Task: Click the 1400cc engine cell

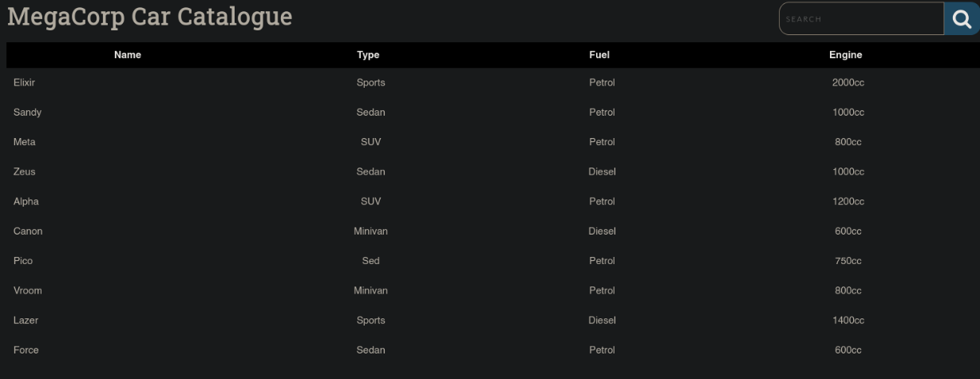Action: click(848, 321)
